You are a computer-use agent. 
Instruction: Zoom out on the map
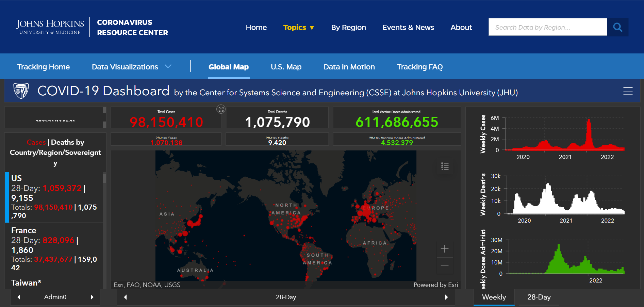coord(445,265)
